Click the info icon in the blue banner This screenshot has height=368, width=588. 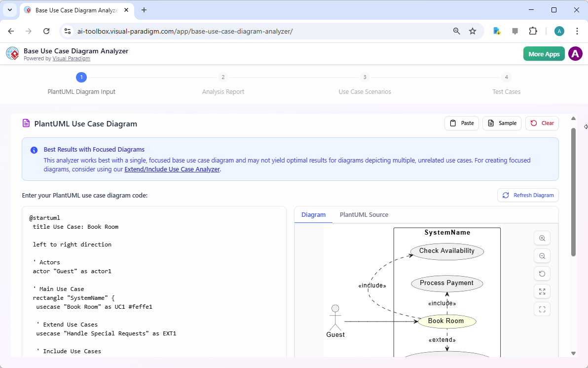tap(33, 149)
